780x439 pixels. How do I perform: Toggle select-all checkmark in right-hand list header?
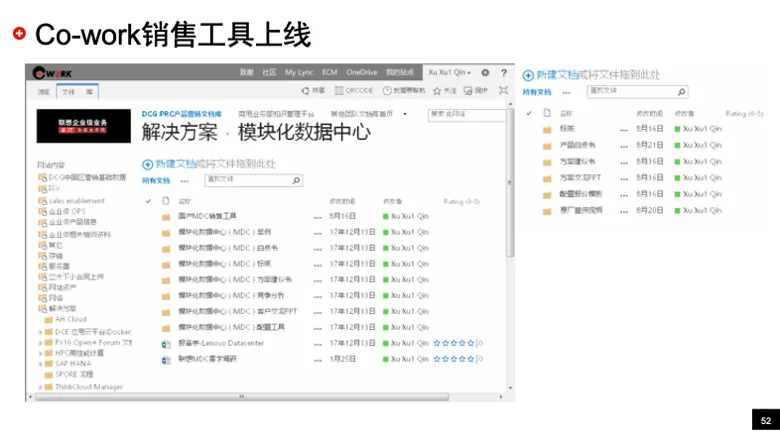529,113
